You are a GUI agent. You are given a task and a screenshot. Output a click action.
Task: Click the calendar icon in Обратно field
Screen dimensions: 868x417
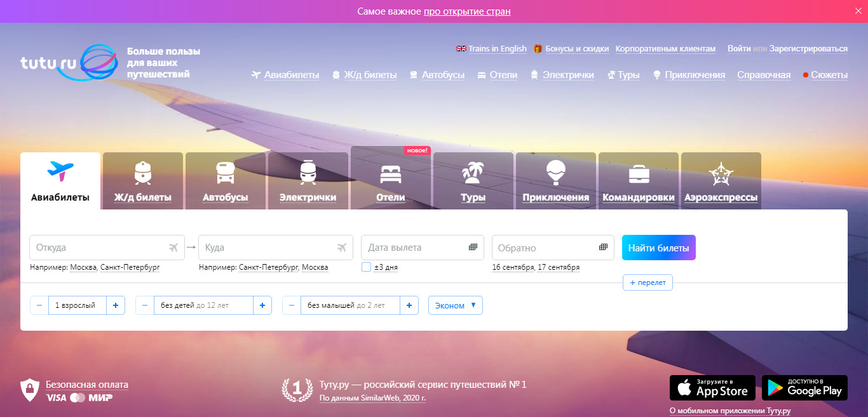click(x=603, y=248)
